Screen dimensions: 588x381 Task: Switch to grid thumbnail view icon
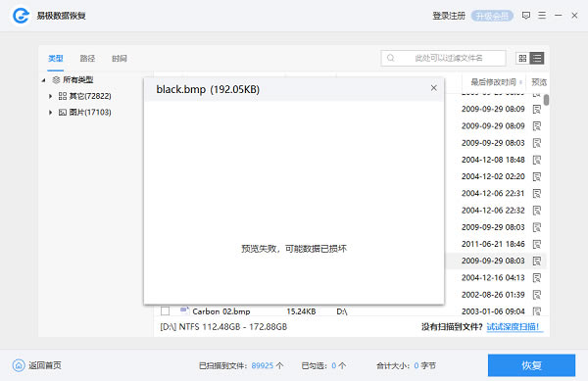click(522, 58)
